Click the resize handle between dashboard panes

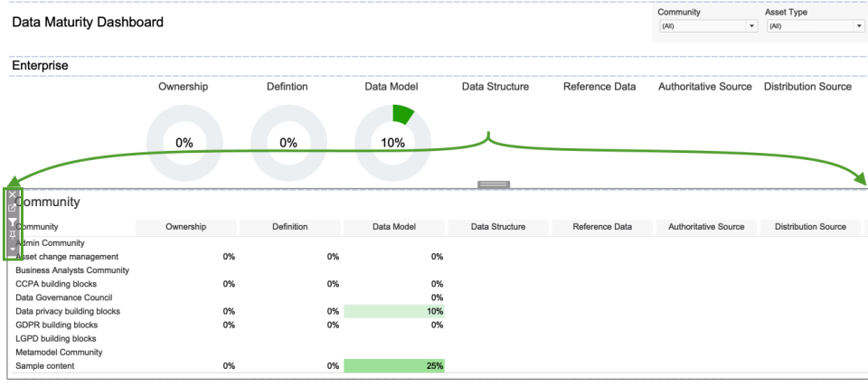494,184
